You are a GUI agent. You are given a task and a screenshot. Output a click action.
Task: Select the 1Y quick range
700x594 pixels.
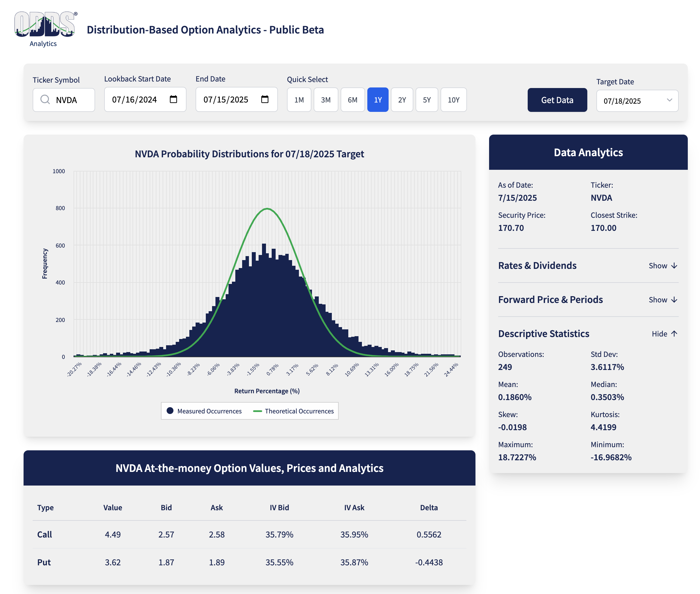[378, 100]
